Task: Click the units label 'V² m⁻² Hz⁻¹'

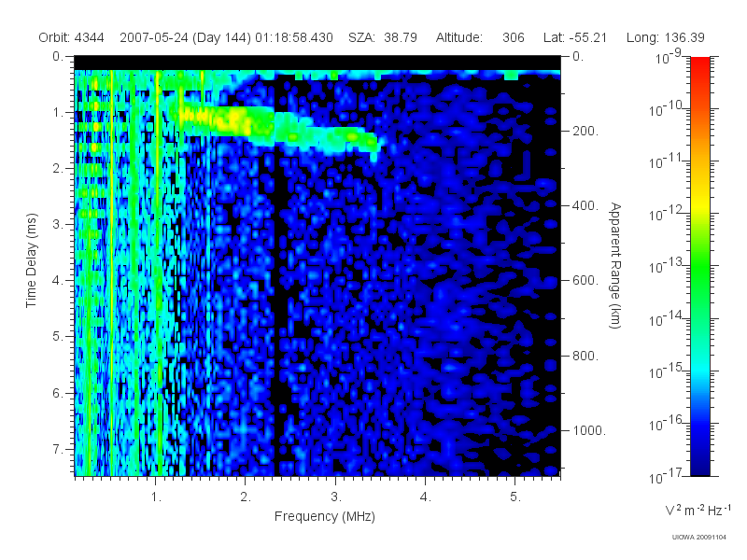Action: point(698,510)
